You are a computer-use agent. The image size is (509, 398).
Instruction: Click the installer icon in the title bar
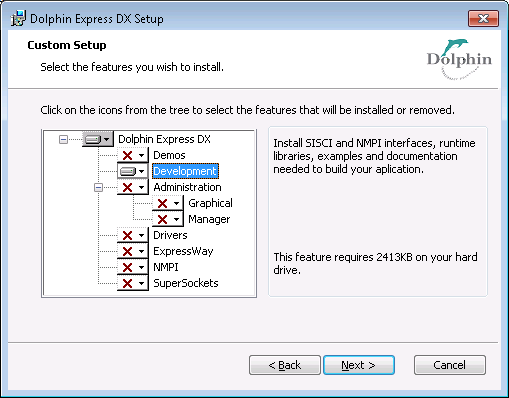point(18,18)
